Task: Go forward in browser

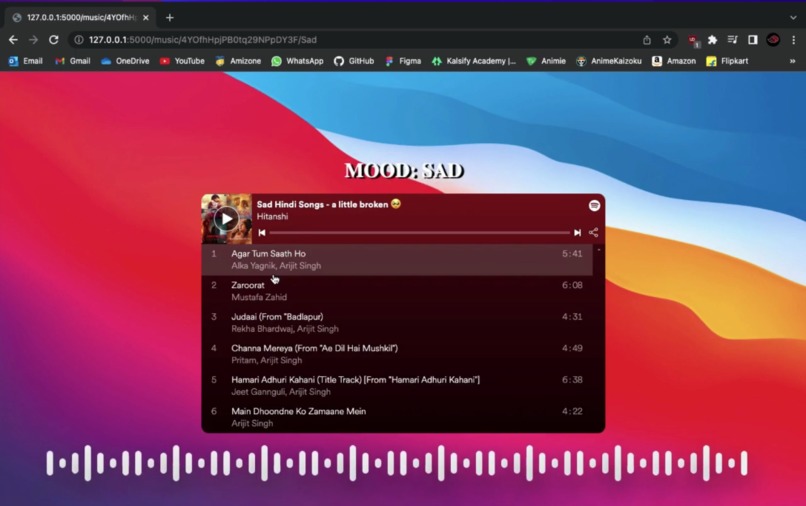Action: 33,40
